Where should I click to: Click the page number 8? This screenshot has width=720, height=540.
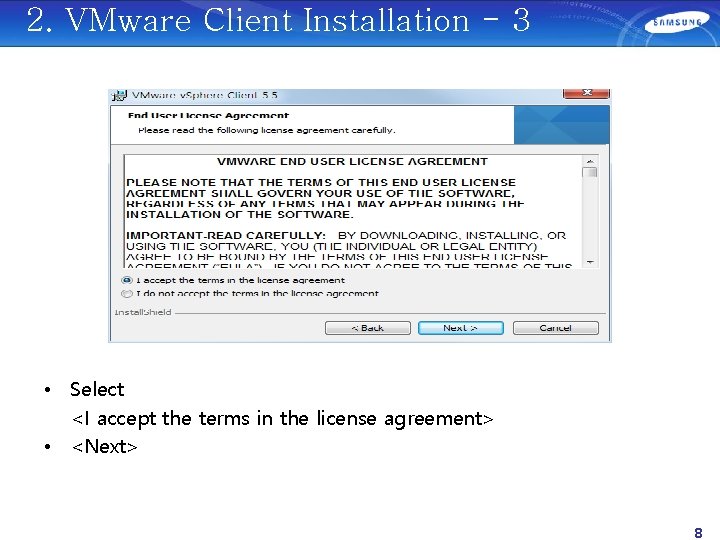click(698, 533)
